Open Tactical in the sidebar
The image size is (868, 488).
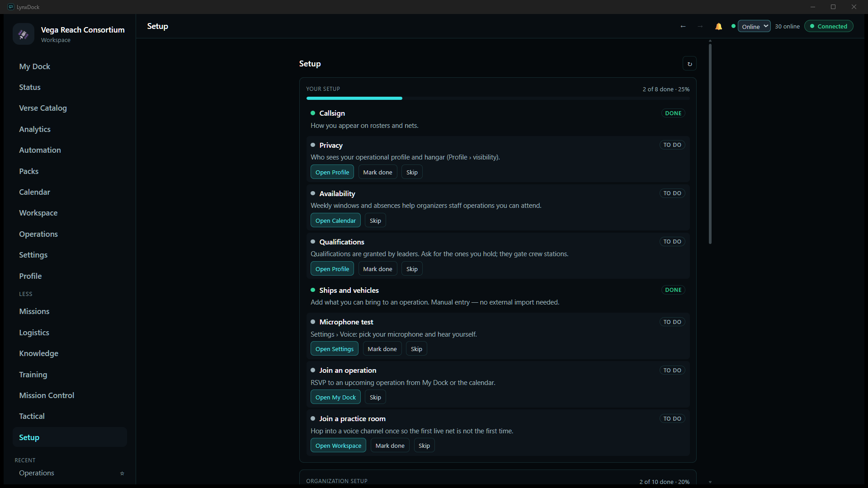[x=70, y=416]
